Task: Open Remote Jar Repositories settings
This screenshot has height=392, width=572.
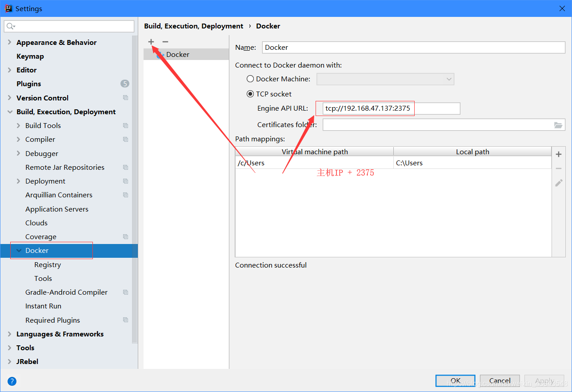Action: pyautogui.click(x=65, y=167)
